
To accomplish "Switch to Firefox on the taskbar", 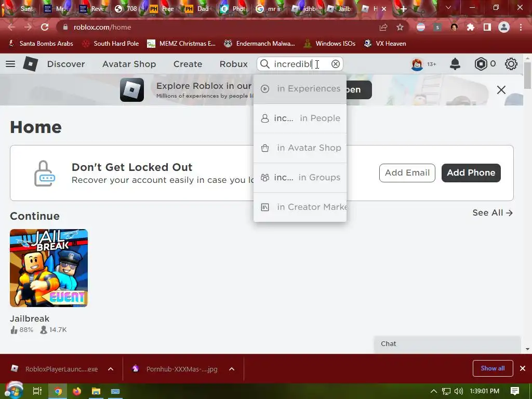I will 77,391.
